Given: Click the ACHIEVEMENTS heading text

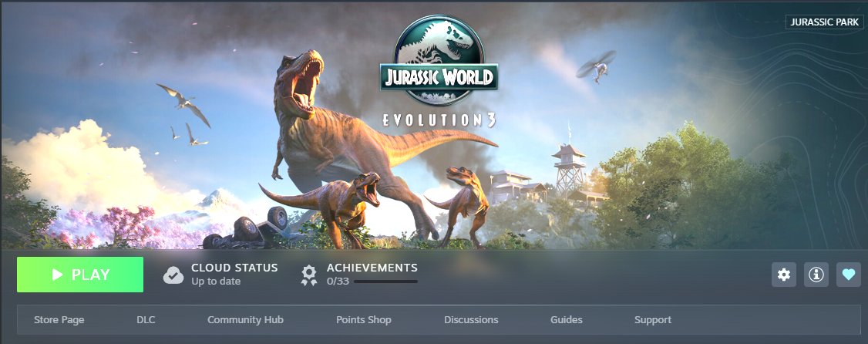Looking at the screenshot, I should tap(372, 268).
